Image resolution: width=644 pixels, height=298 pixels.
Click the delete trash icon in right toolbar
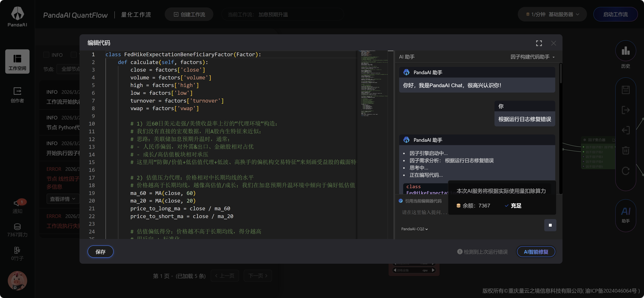pyautogui.click(x=625, y=151)
